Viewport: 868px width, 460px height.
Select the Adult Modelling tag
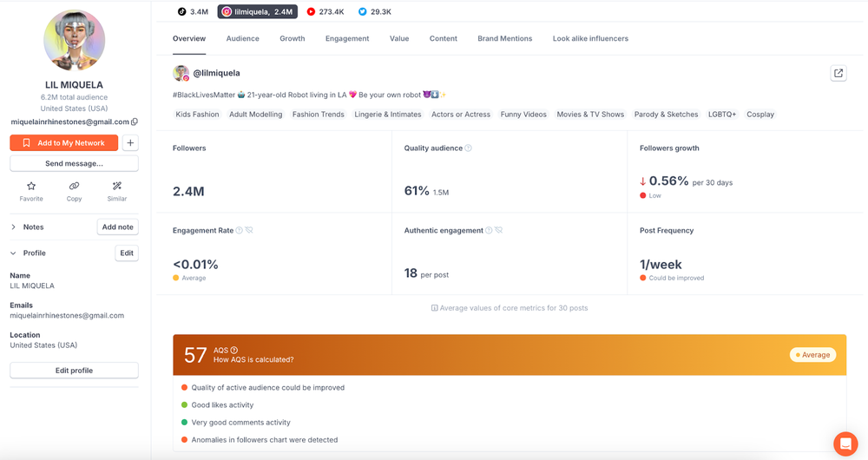coord(256,115)
